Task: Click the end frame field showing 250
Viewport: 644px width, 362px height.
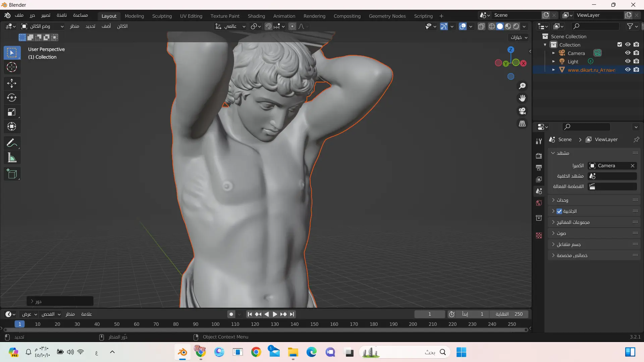Action: pyautogui.click(x=509, y=314)
